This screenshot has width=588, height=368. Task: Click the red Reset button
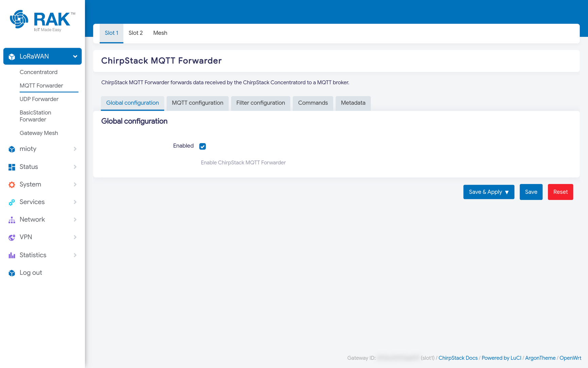560,192
